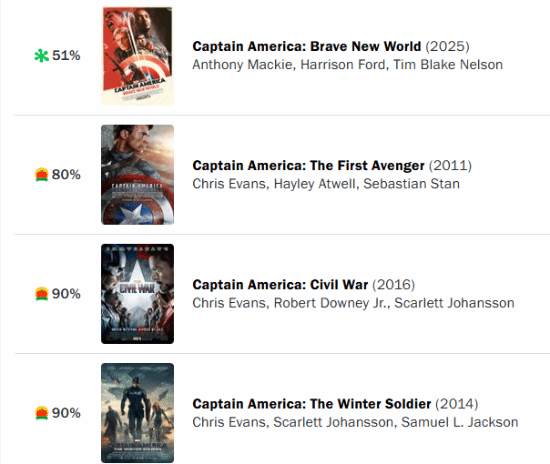This screenshot has height=464, width=550.
Task: Select Captain America: The Winter Soldier title
Action: pos(311,404)
